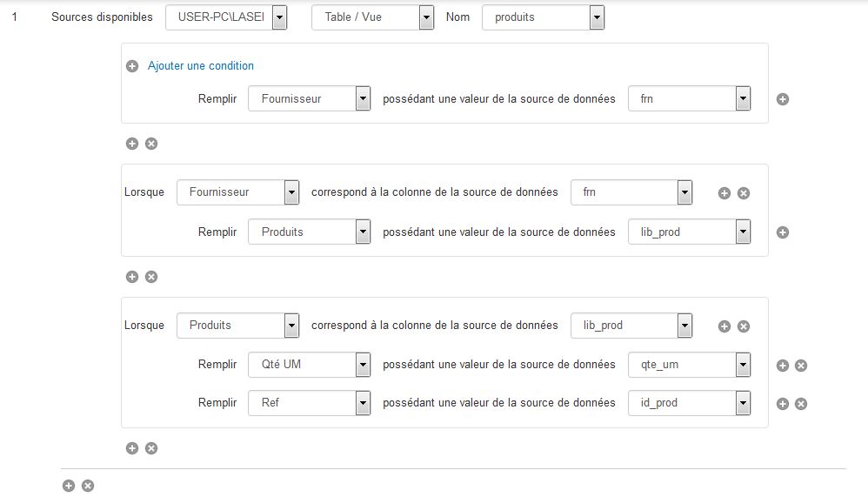
Task: Remove source number 1 at the bottom
Action: point(88,486)
